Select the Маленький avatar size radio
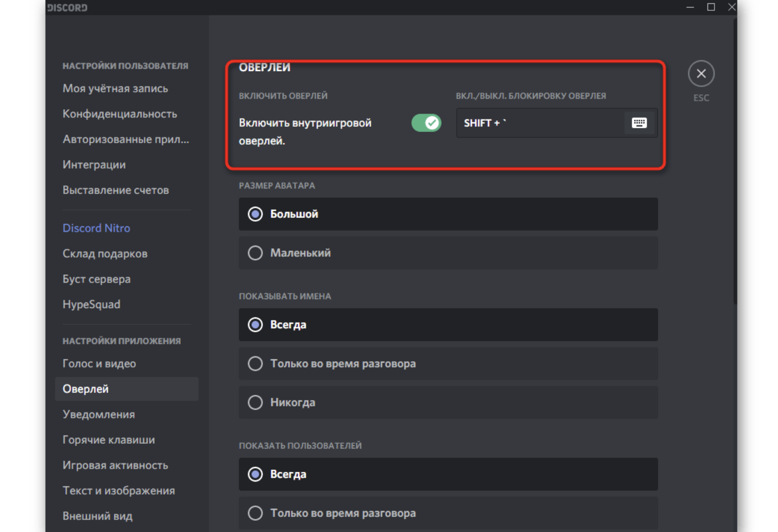778x532 pixels. 448,253
